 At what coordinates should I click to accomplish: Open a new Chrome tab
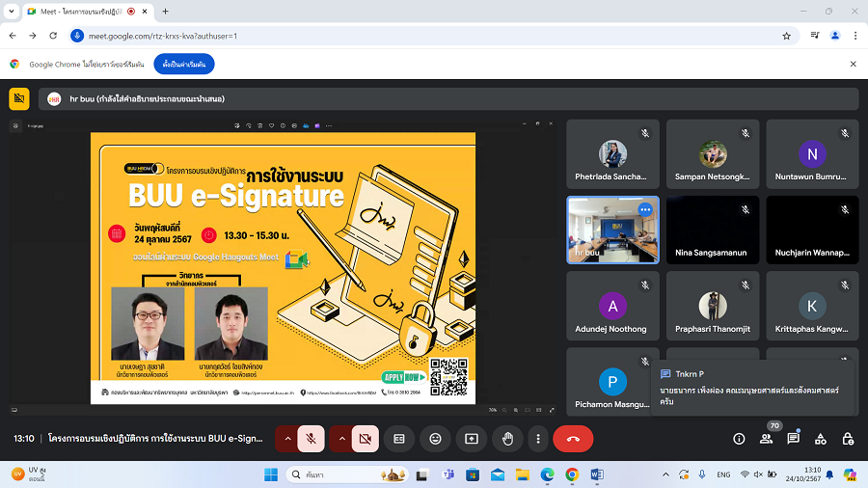click(x=165, y=11)
